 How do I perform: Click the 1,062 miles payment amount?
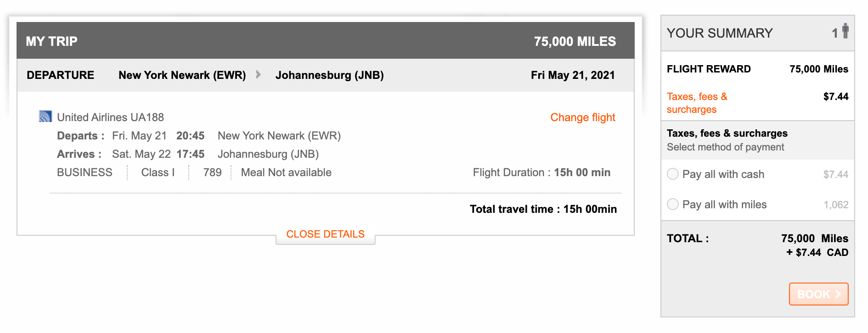pos(836,205)
